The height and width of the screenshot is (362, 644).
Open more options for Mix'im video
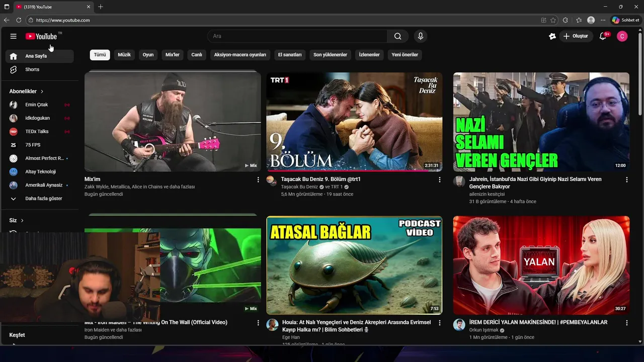point(259,179)
